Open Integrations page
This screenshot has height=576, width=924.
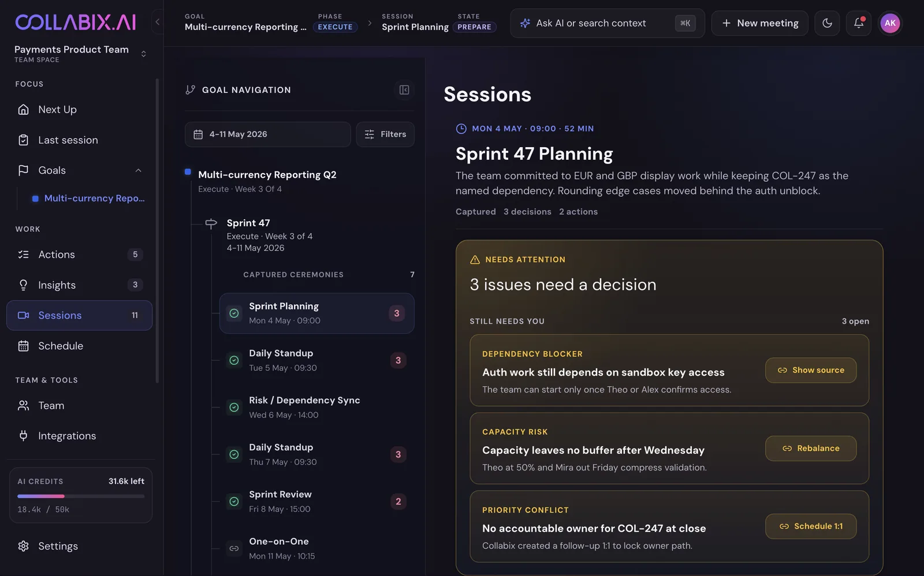coord(80,436)
